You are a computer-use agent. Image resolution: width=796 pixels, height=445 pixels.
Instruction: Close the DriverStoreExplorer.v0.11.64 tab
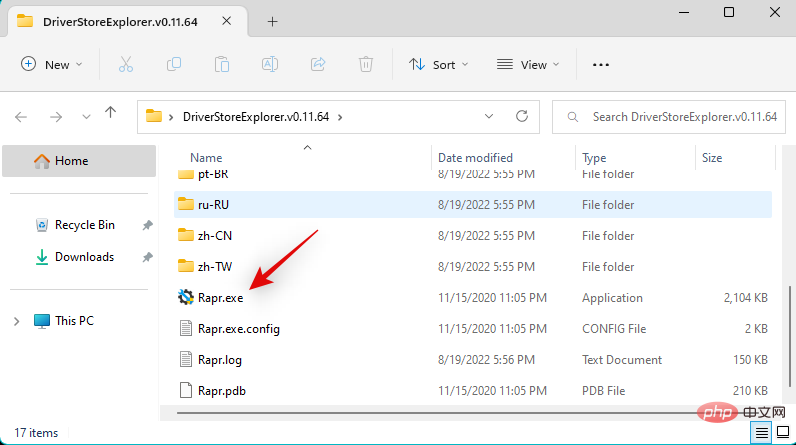click(x=226, y=21)
